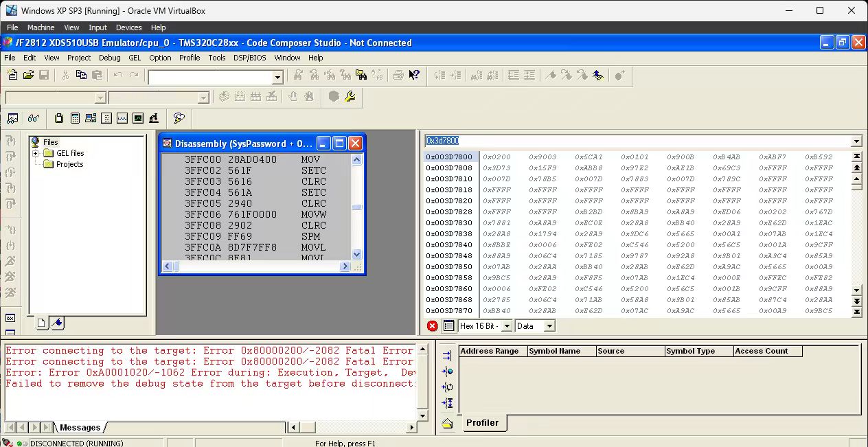Open the DSP/BIOS menu
Image resolution: width=868 pixels, height=447 pixels.
(x=249, y=58)
